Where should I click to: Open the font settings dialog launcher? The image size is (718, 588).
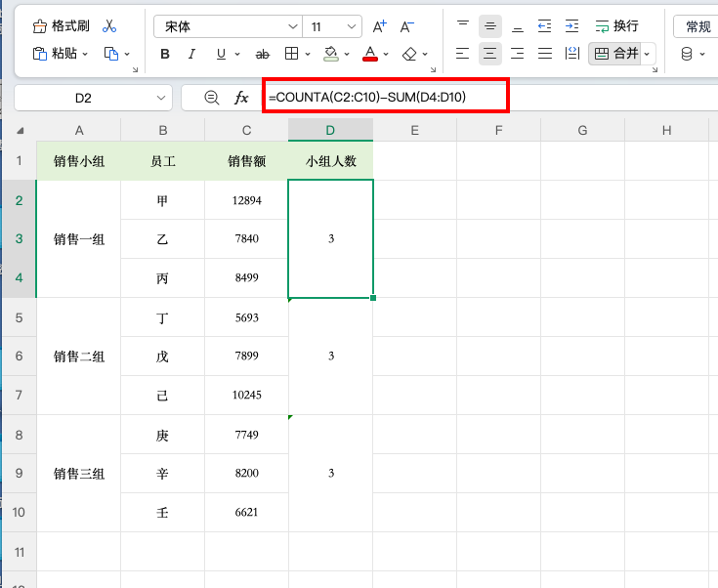click(x=433, y=69)
